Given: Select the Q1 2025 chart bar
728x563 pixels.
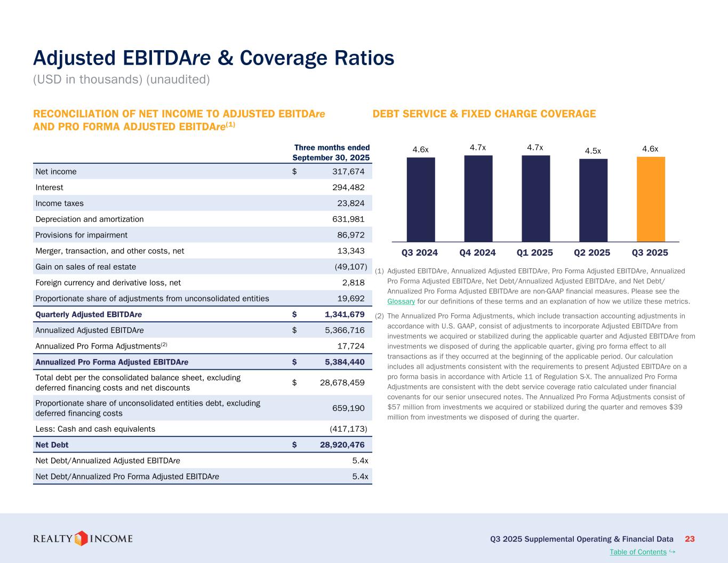Looking at the screenshot, I should [535, 199].
